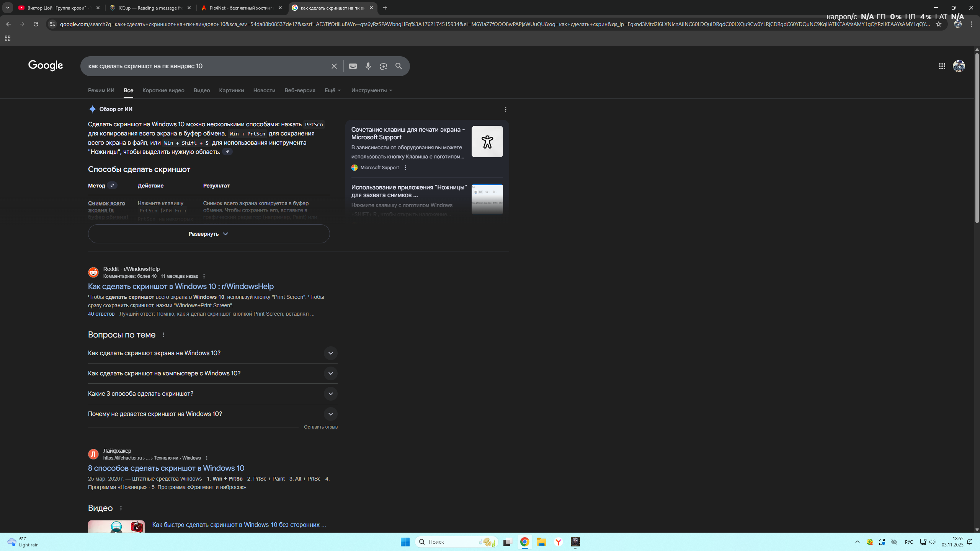Click the search query input field
This screenshot has height=551, width=980.
(207, 66)
